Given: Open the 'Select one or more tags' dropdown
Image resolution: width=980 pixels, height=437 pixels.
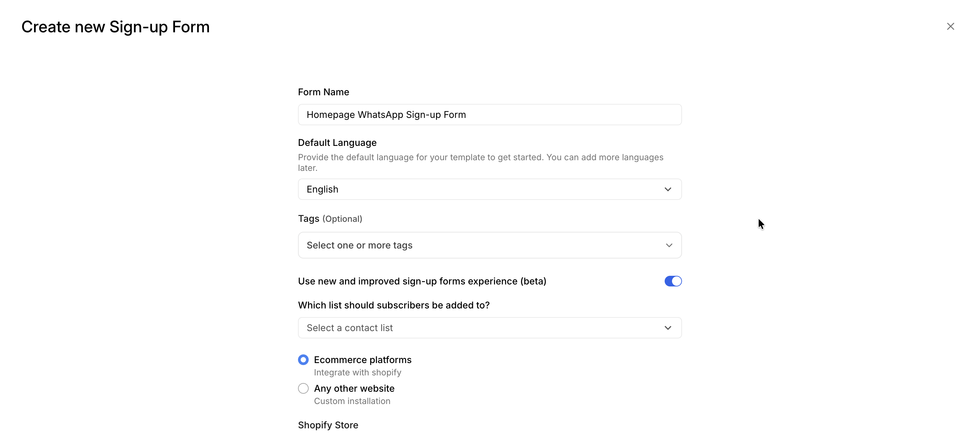Looking at the screenshot, I should pos(483,245).
